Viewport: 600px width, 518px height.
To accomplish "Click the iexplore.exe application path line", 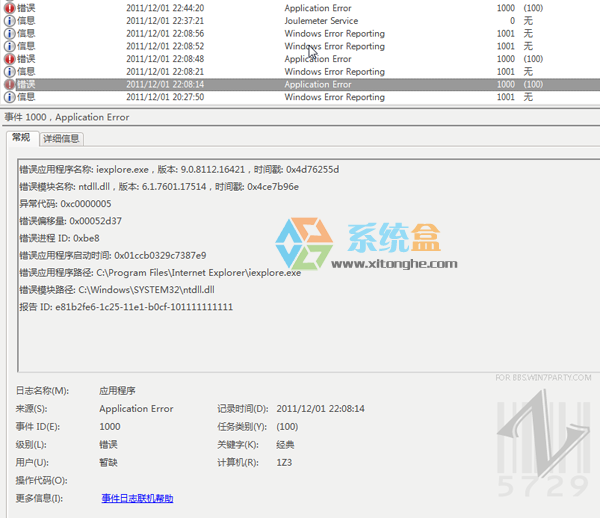I will tap(160, 272).
